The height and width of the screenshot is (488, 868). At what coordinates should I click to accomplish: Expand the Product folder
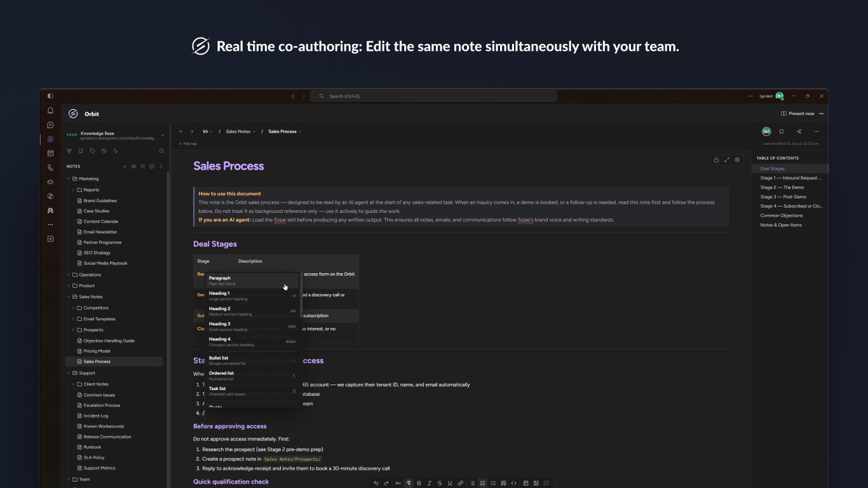tap(69, 285)
